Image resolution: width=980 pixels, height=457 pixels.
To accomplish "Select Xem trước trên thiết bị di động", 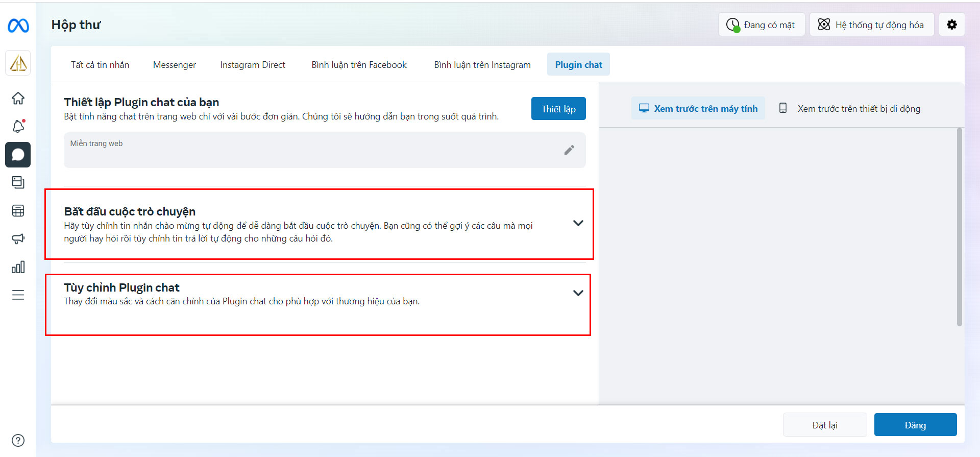I will click(x=850, y=108).
